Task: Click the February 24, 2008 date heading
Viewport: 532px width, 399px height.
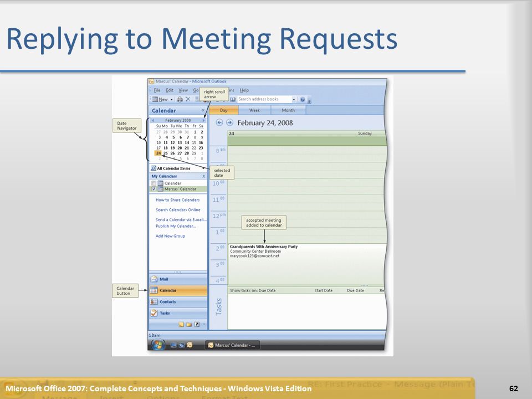Action: coord(265,123)
